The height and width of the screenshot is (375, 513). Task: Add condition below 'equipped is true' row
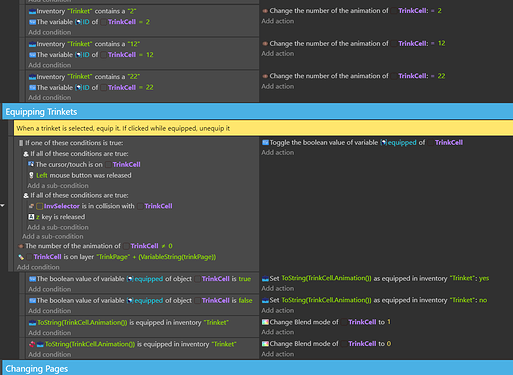coord(50,289)
